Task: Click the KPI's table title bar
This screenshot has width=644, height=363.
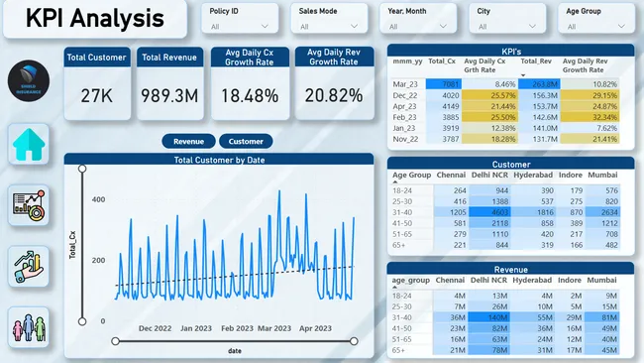Action: coord(511,51)
